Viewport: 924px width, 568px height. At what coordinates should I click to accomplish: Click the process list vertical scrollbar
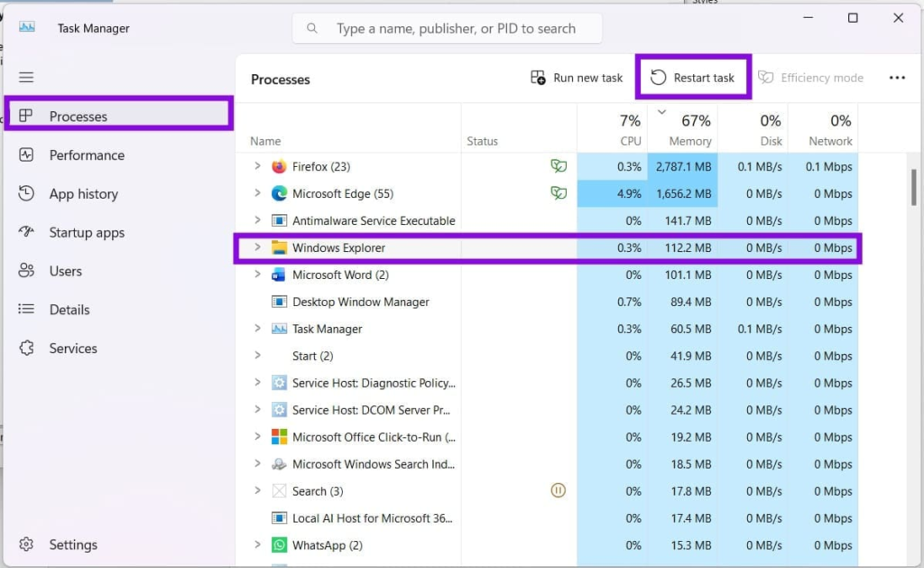coord(913,187)
